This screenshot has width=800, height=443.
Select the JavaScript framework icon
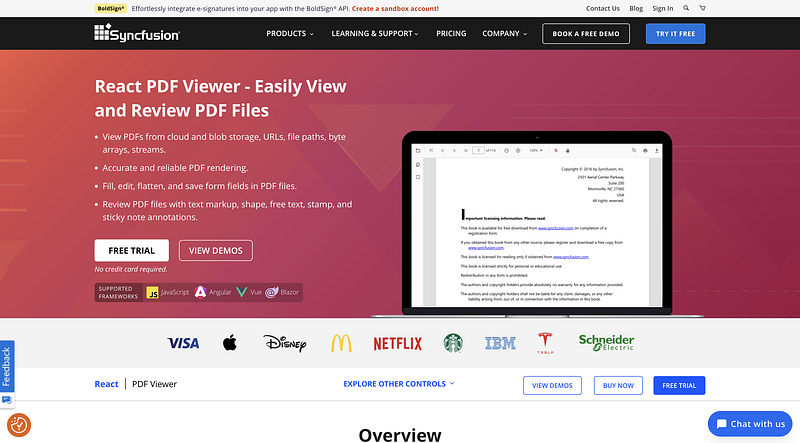pos(152,292)
